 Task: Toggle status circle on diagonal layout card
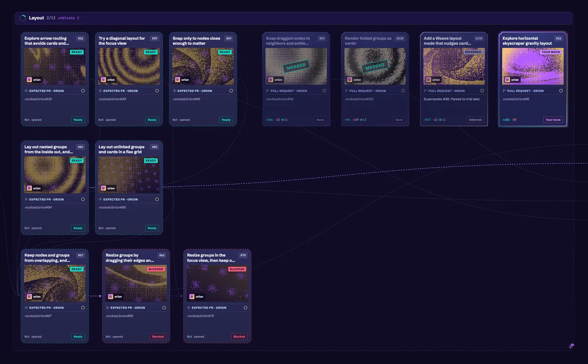tap(157, 91)
